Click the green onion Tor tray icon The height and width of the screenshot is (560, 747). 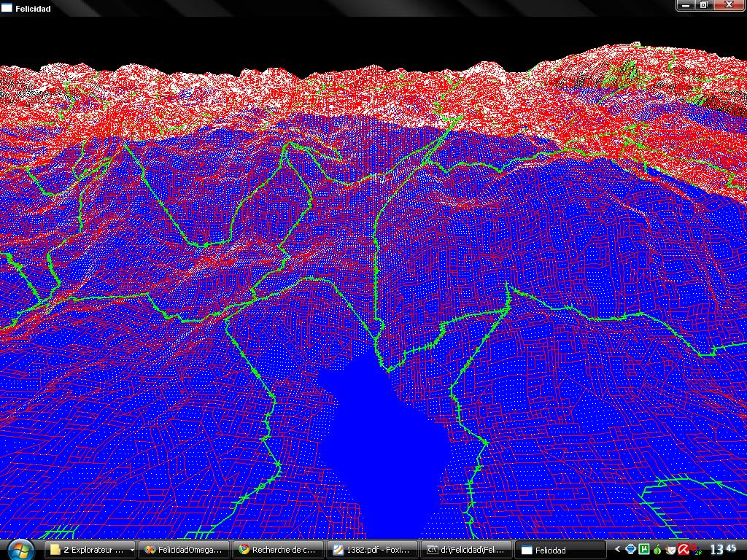(x=657, y=549)
